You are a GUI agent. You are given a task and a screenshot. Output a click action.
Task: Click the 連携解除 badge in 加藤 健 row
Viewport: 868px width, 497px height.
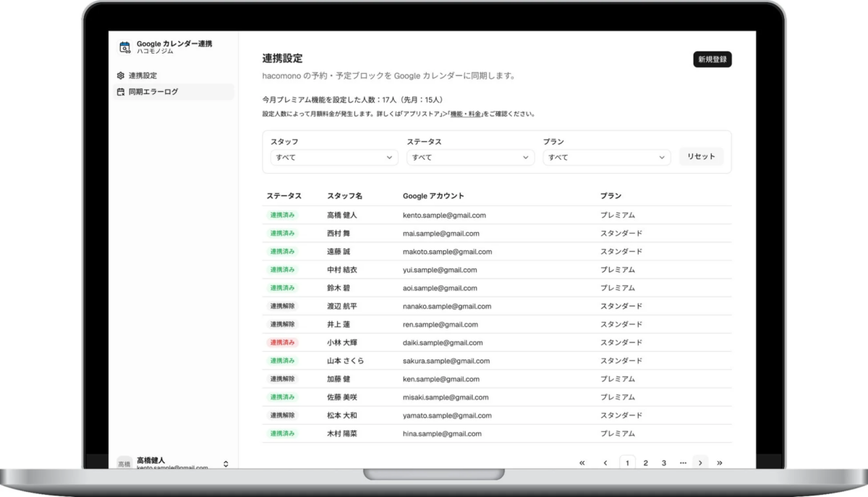point(282,378)
